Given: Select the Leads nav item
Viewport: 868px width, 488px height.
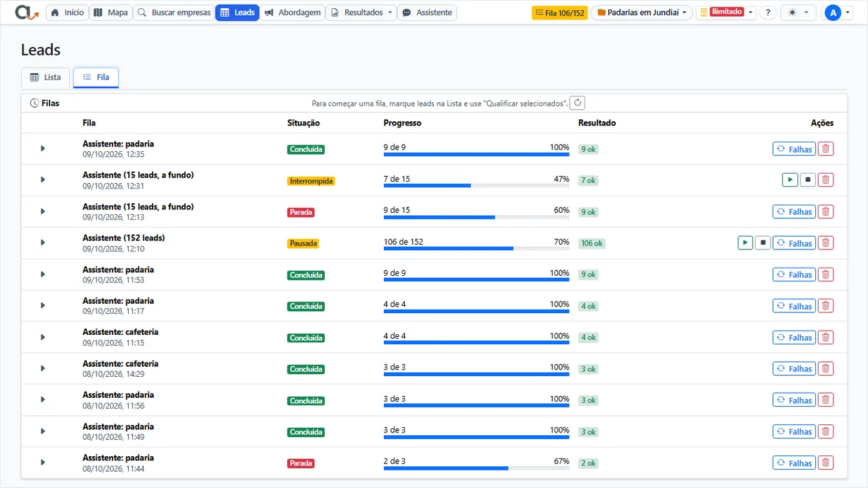Looking at the screenshot, I should [237, 13].
